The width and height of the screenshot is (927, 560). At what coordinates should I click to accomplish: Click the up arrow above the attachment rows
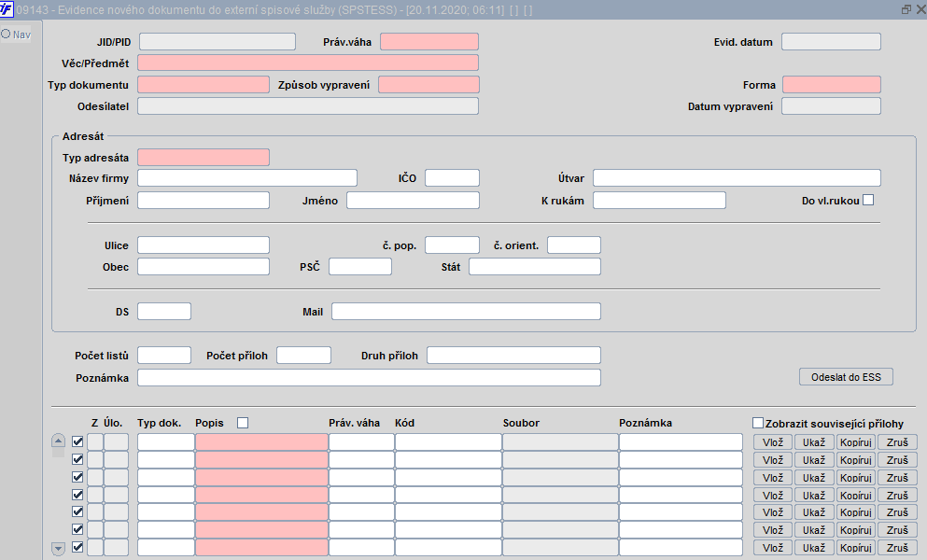pyautogui.click(x=58, y=440)
